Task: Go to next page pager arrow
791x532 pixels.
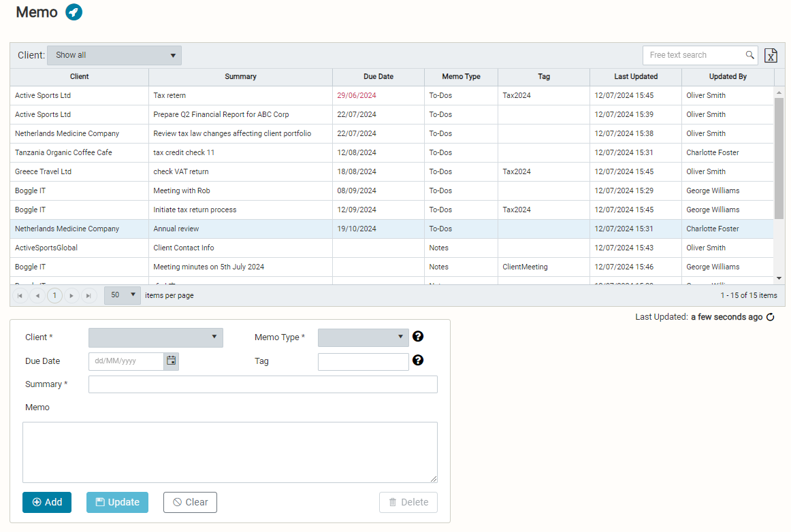Action: pyautogui.click(x=71, y=295)
